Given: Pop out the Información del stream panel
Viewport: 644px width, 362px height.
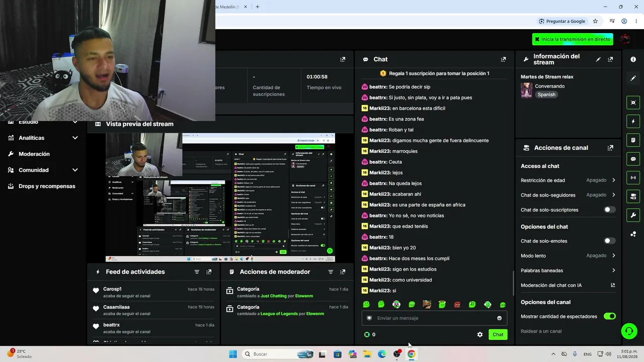Looking at the screenshot, I should click(610, 59).
